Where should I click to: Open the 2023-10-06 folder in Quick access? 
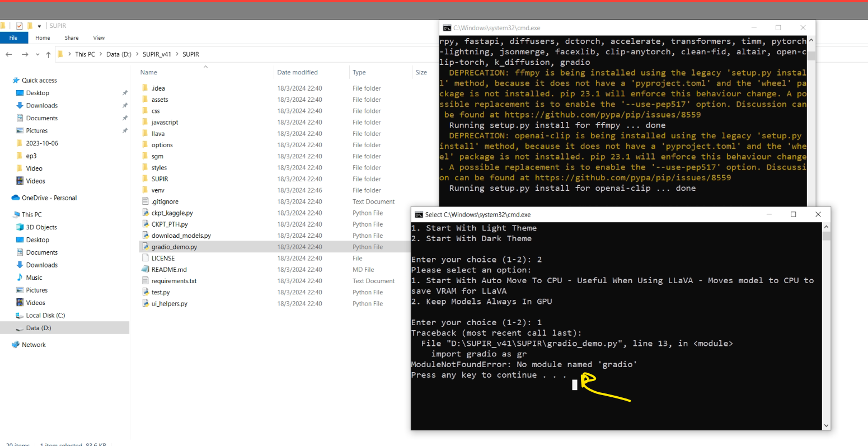pyautogui.click(x=42, y=143)
